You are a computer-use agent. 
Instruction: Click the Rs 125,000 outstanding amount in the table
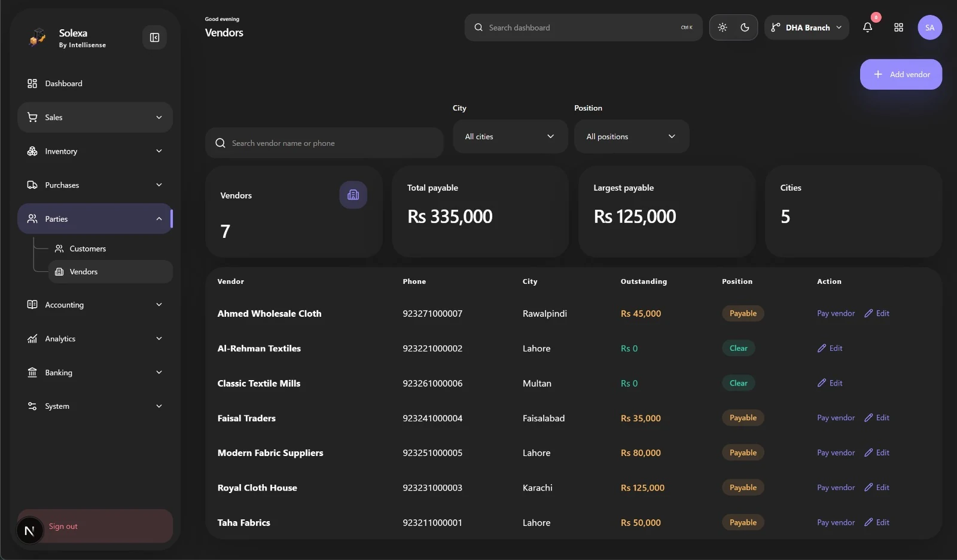(x=642, y=488)
